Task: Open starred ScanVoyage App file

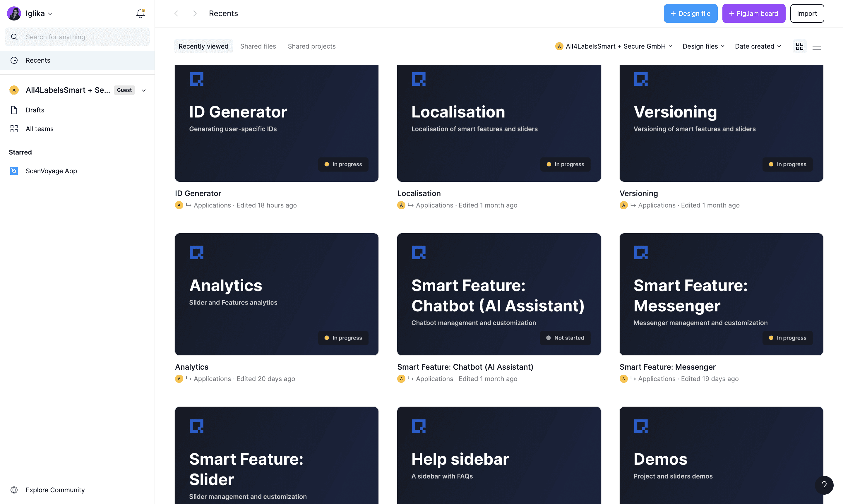Action: tap(51, 171)
